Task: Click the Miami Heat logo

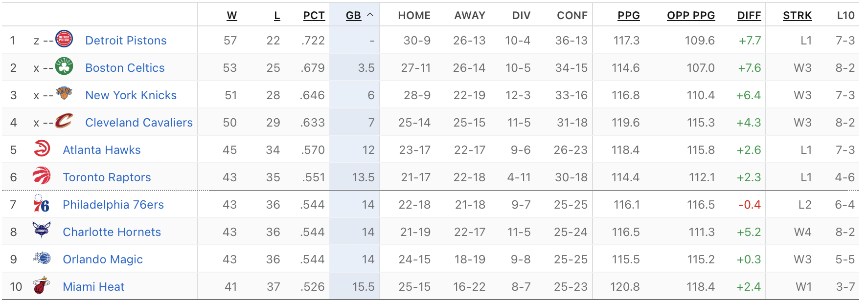Action: point(42,285)
